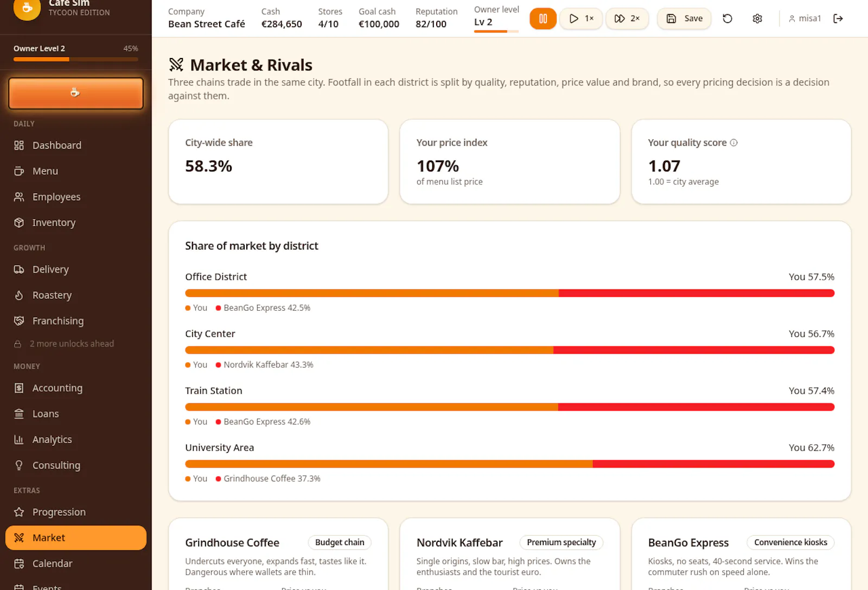Click the Delivery truck icon
Screen dimensions: 868x590
click(x=19, y=270)
